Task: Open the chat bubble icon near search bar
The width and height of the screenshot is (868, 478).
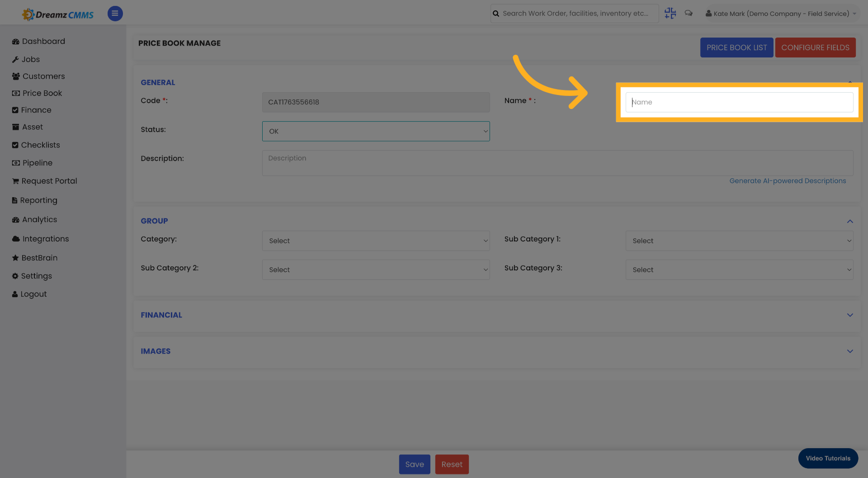Action: [x=689, y=13]
